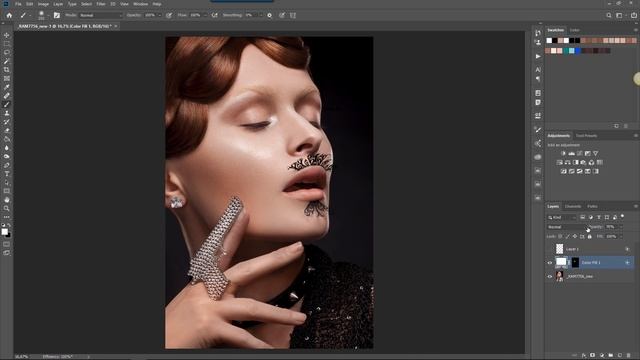Select the Lasso tool

(7, 53)
